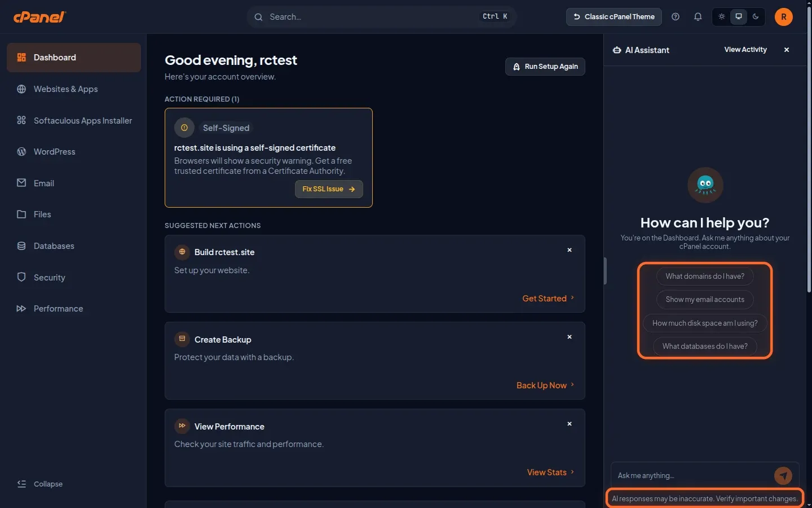Open Files in the sidebar
Image resolution: width=812 pixels, height=508 pixels.
tap(74, 214)
